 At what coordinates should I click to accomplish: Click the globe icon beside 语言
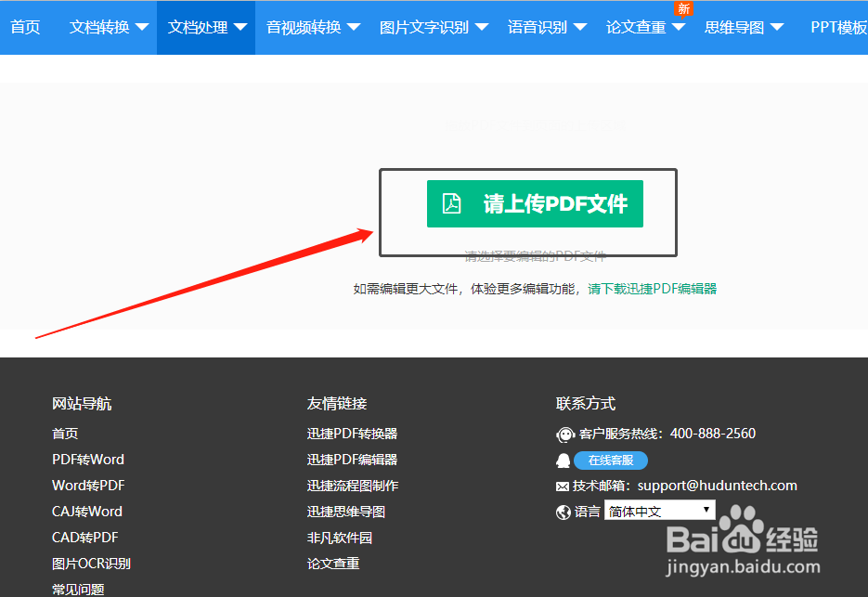pos(564,510)
